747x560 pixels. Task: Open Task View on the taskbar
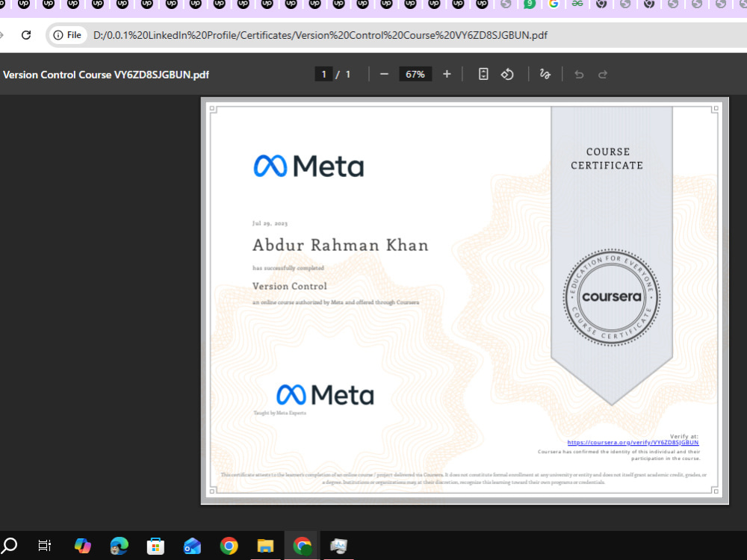pyautogui.click(x=44, y=545)
